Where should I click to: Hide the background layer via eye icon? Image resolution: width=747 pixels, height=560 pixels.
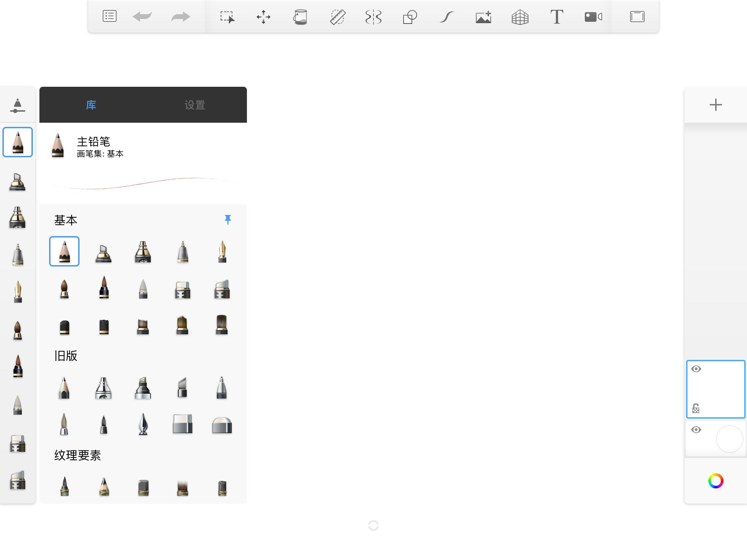[x=696, y=430]
